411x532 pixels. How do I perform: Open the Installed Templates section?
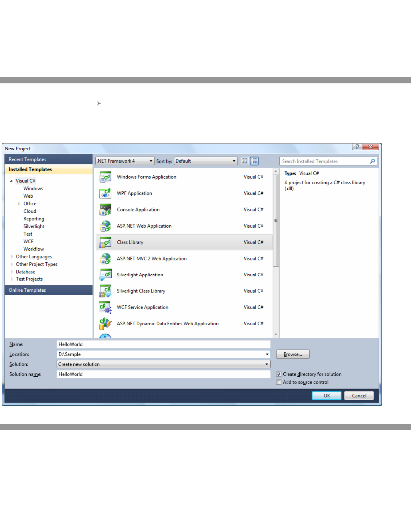point(49,169)
